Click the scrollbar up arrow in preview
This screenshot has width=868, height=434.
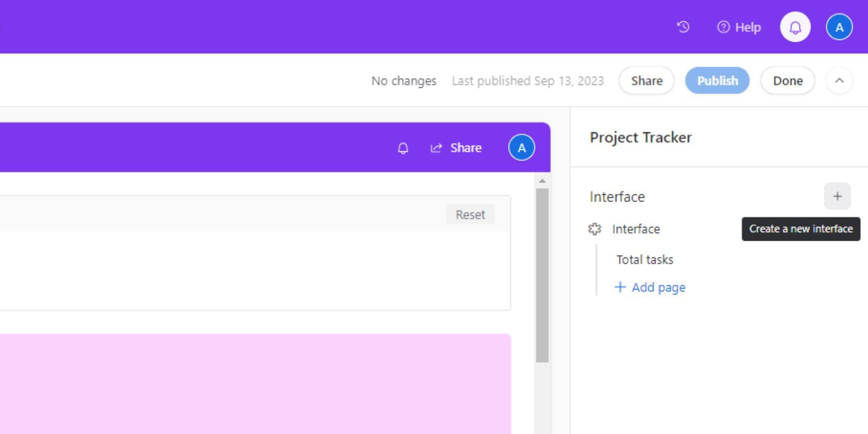click(x=542, y=181)
